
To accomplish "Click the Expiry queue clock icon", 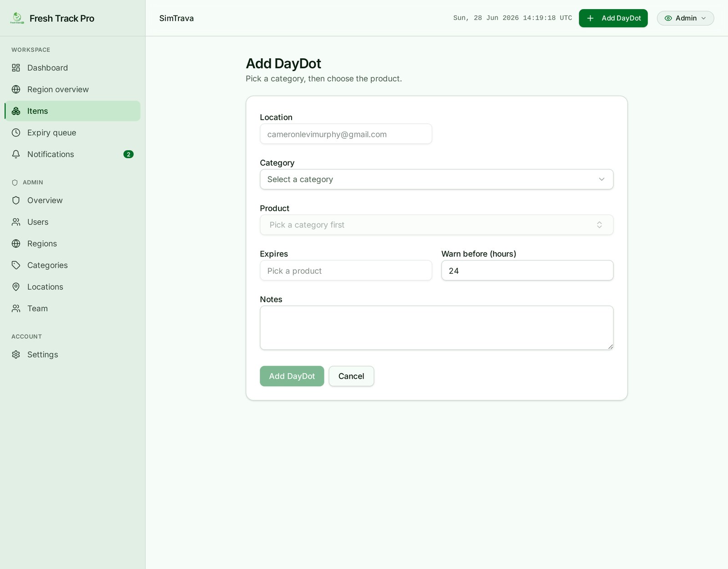I will coord(16,132).
